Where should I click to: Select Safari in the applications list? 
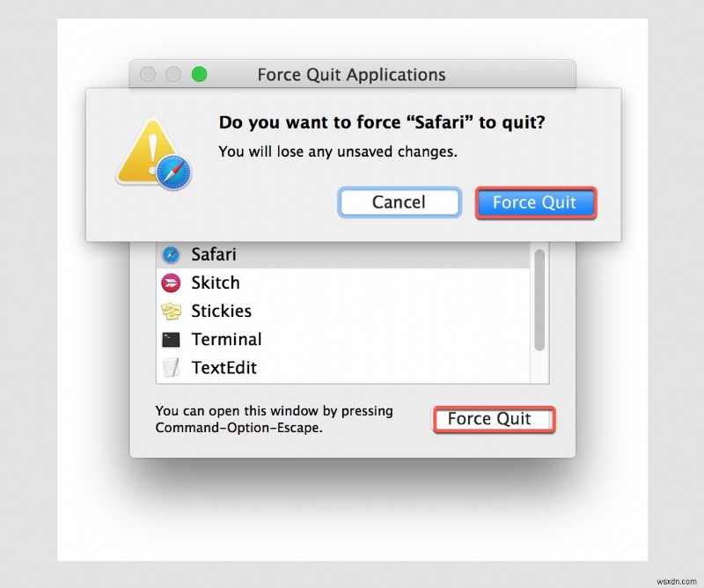coord(214,254)
